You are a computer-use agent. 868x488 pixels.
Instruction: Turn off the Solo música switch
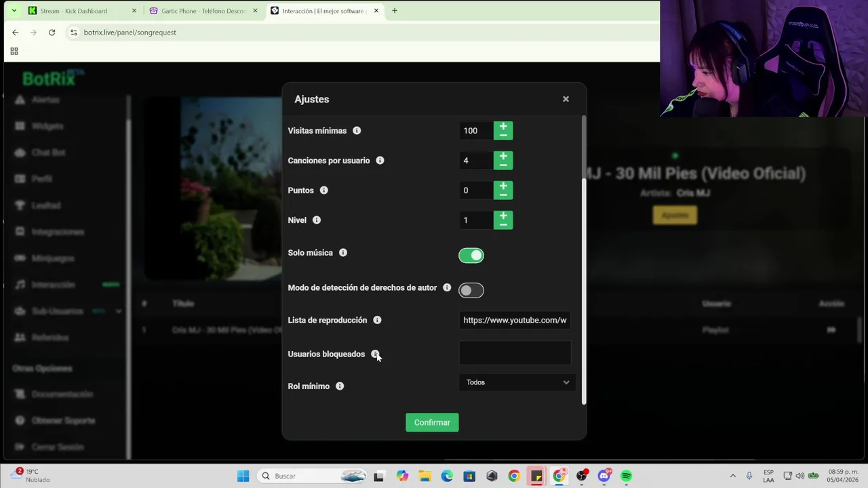click(471, 256)
